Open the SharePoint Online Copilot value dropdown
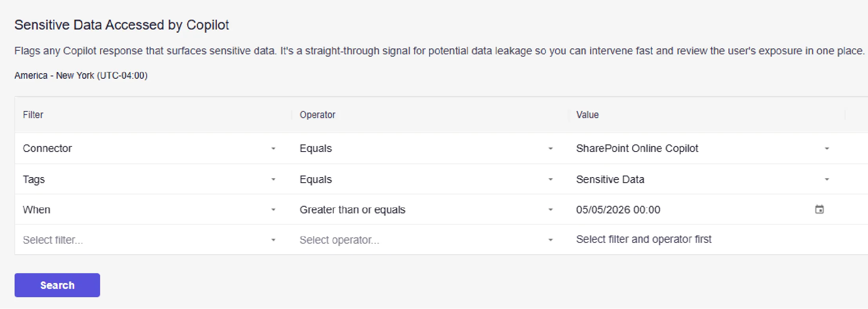868x309 pixels. [703, 148]
